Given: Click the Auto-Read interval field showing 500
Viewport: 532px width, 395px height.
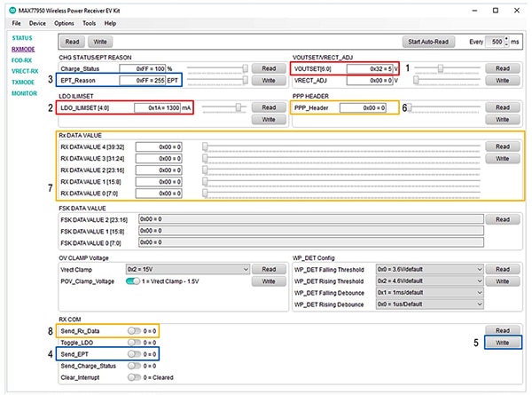Looking at the screenshot, I should coord(497,42).
